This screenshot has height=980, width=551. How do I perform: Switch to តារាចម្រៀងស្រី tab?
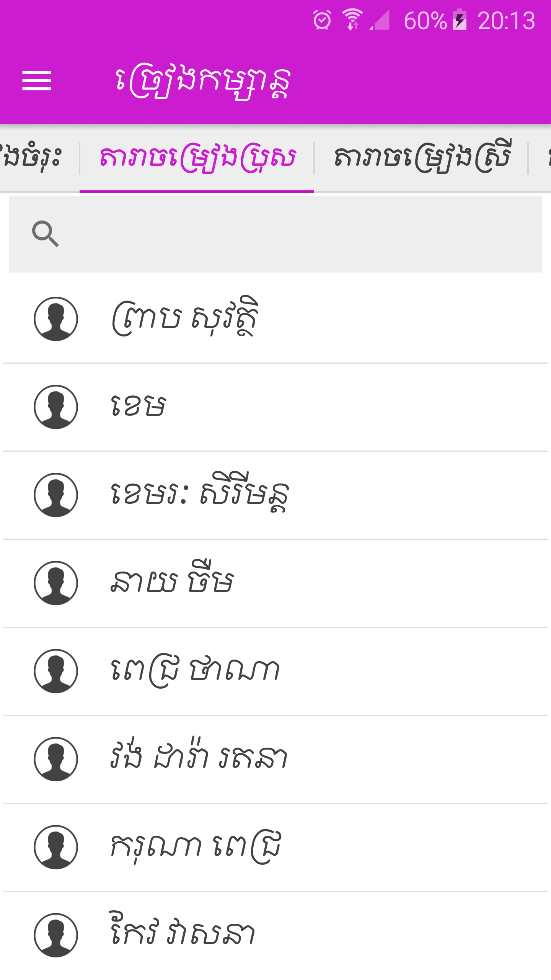click(422, 158)
